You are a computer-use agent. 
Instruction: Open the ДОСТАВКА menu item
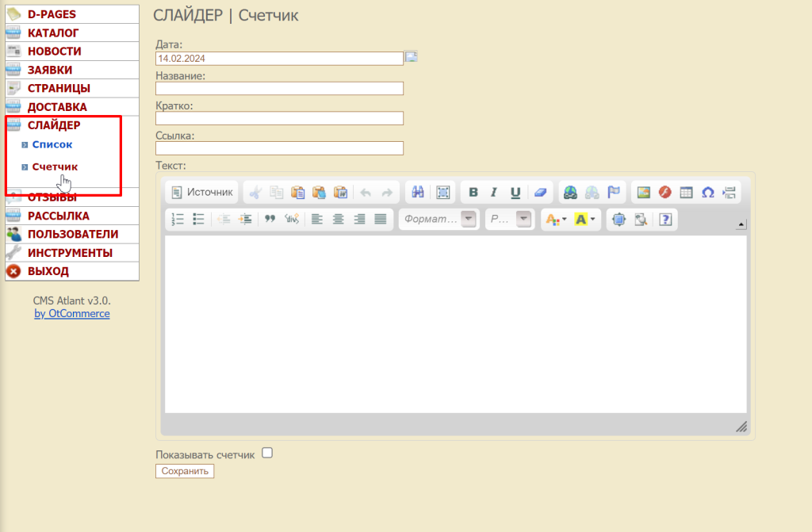click(72, 107)
